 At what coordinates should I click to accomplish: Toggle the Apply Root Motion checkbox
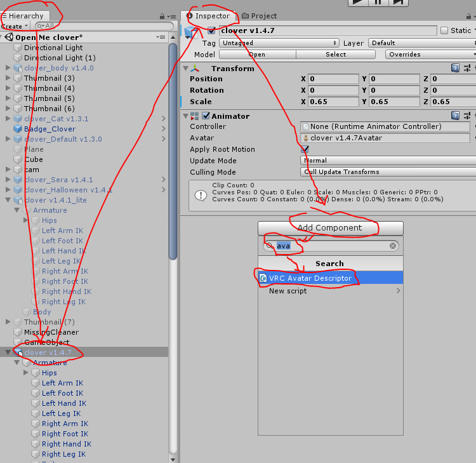305,149
